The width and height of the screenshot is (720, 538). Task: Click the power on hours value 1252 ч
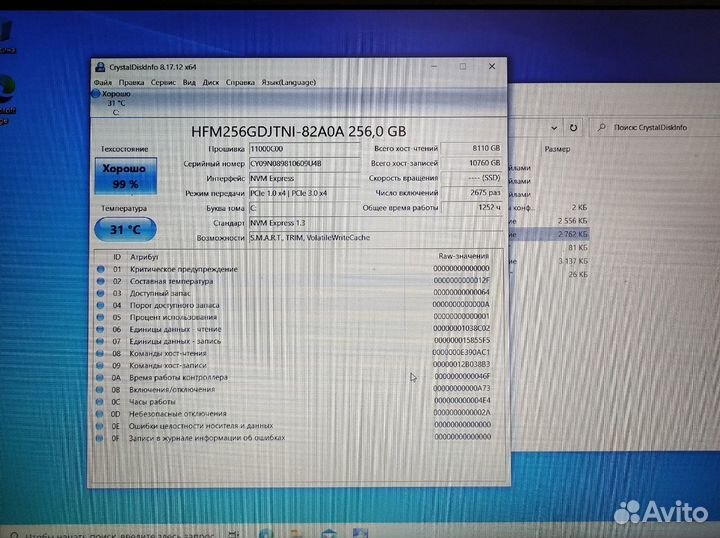click(471, 207)
